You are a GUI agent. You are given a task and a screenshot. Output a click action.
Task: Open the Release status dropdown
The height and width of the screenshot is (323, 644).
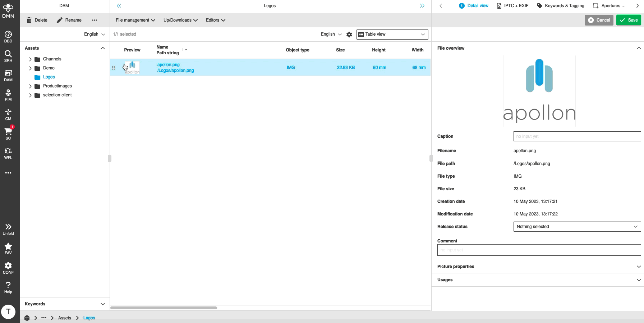(577, 227)
